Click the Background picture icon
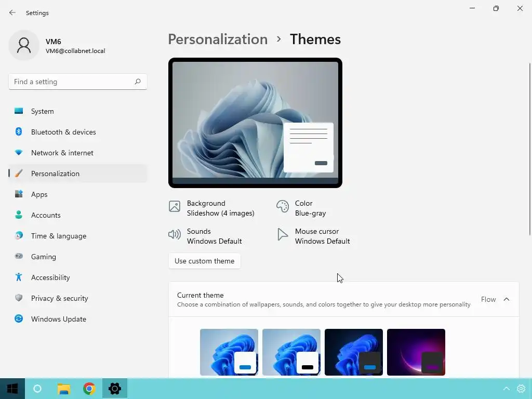Image resolution: width=532 pixels, height=399 pixels. point(175,206)
